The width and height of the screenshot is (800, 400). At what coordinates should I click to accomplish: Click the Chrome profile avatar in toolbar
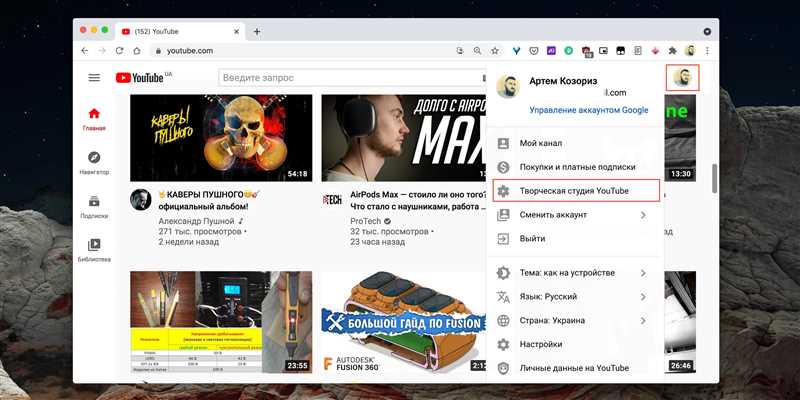pyautogui.click(x=690, y=51)
